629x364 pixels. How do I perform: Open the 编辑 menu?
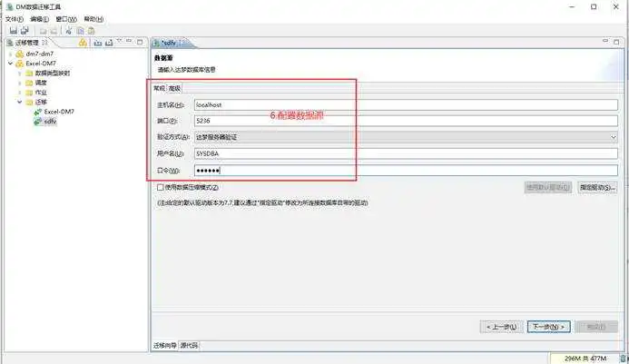click(39, 19)
